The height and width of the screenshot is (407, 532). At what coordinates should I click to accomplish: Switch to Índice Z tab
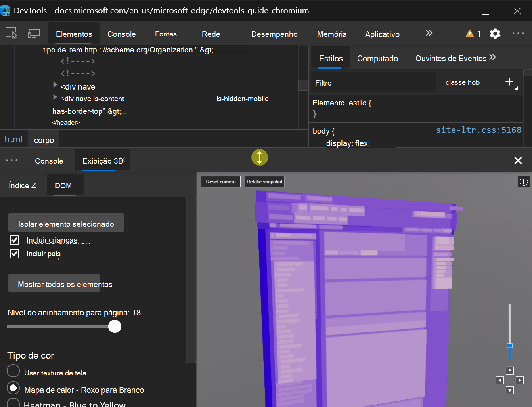pyautogui.click(x=22, y=185)
